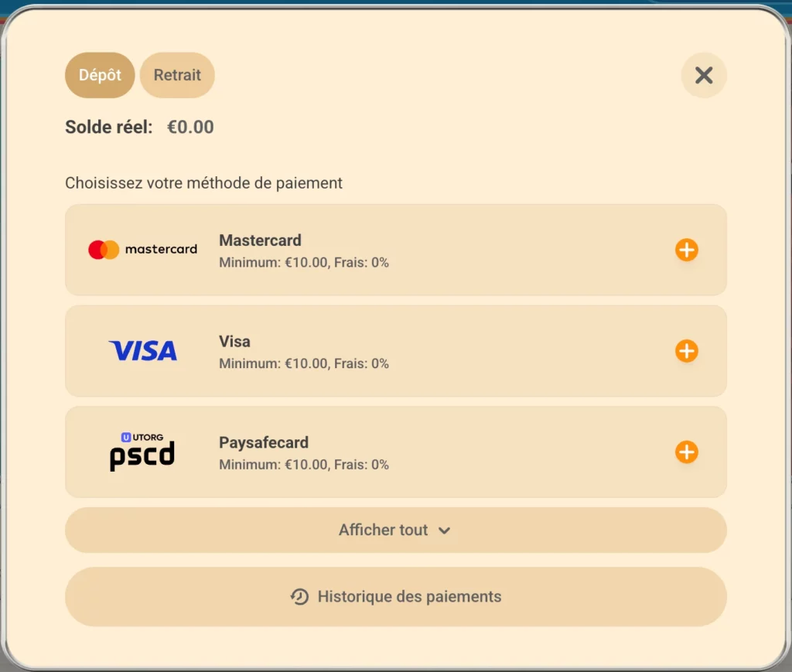Click the clock history icon
The image size is (792, 672).
(299, 597)
